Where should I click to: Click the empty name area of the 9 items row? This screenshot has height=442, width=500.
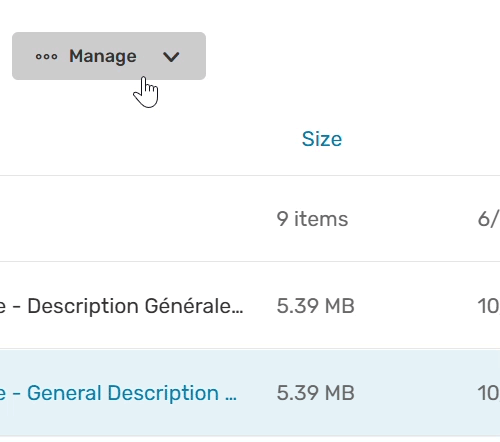coord(133,219)
